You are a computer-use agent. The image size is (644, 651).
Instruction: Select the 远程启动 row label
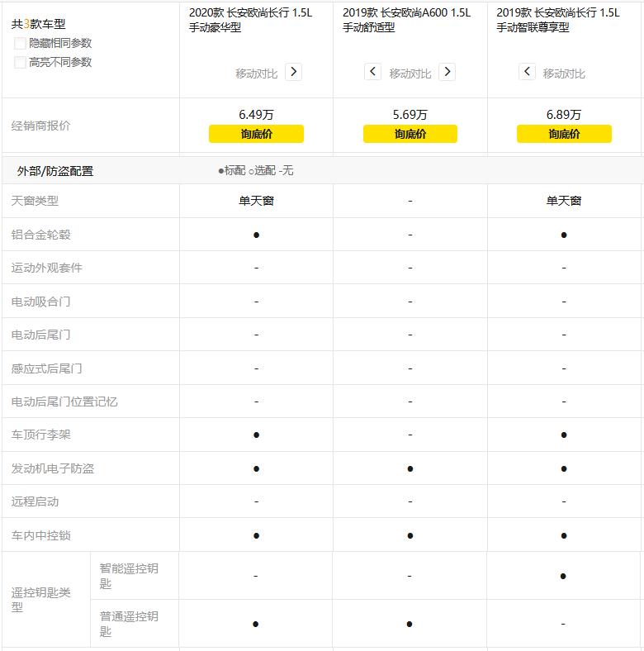tap(35, 501)
